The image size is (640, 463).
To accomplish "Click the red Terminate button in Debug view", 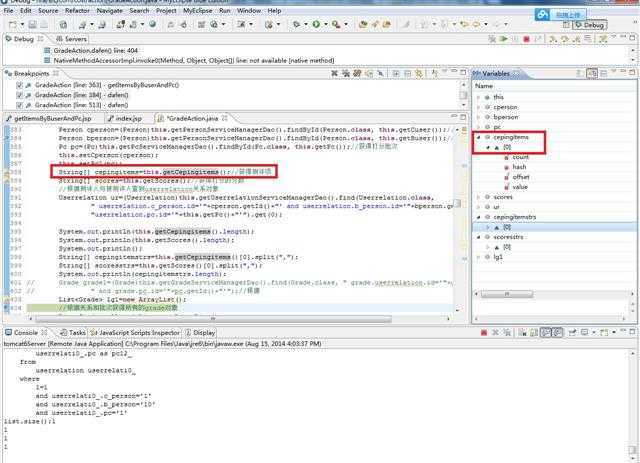I will 527,39.
